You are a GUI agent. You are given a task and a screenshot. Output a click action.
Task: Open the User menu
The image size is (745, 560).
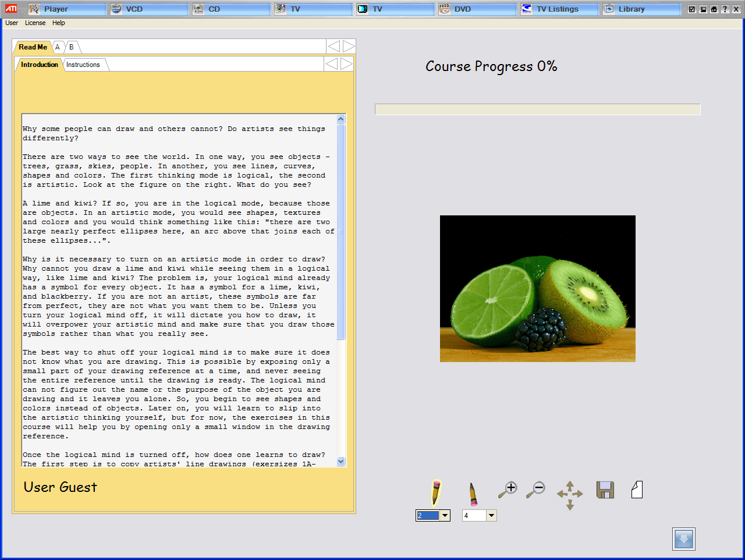click(12, 23)
